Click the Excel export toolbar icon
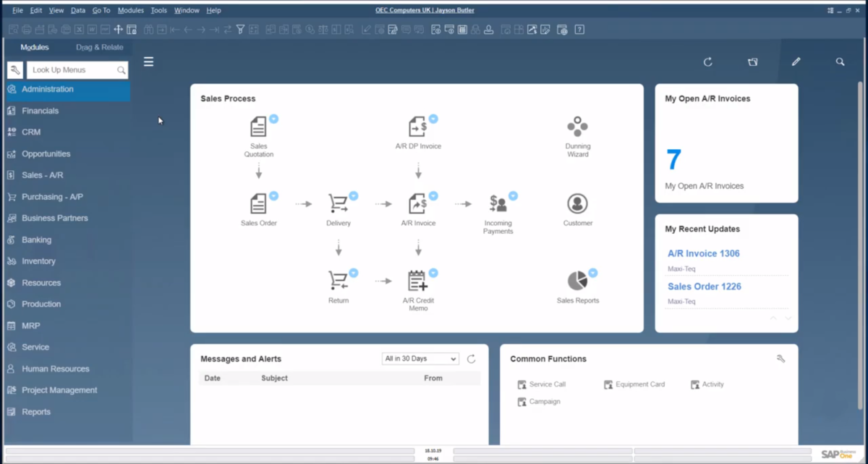The width and height of the screenshot is (868, 464). [77, 30]
